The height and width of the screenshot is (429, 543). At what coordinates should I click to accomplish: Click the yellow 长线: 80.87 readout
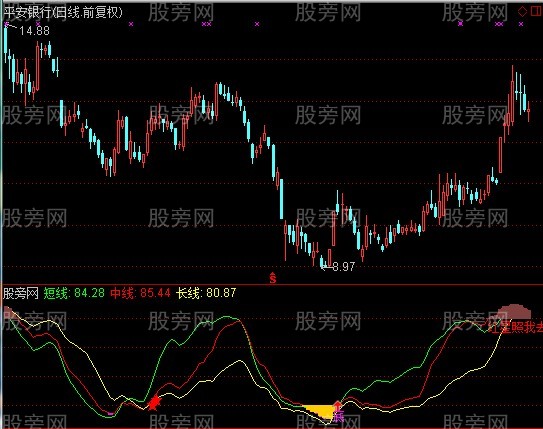(x=206, y=293)
